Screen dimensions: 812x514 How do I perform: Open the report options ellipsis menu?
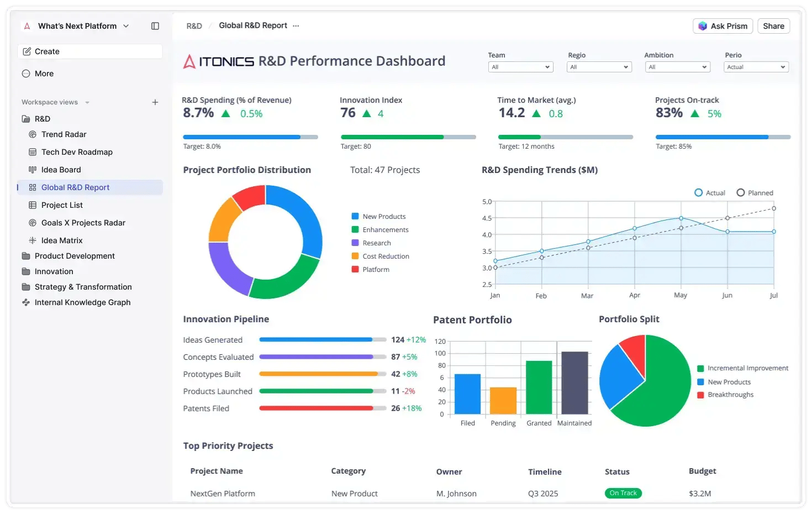pyautogui.click(x=296, y=26)
